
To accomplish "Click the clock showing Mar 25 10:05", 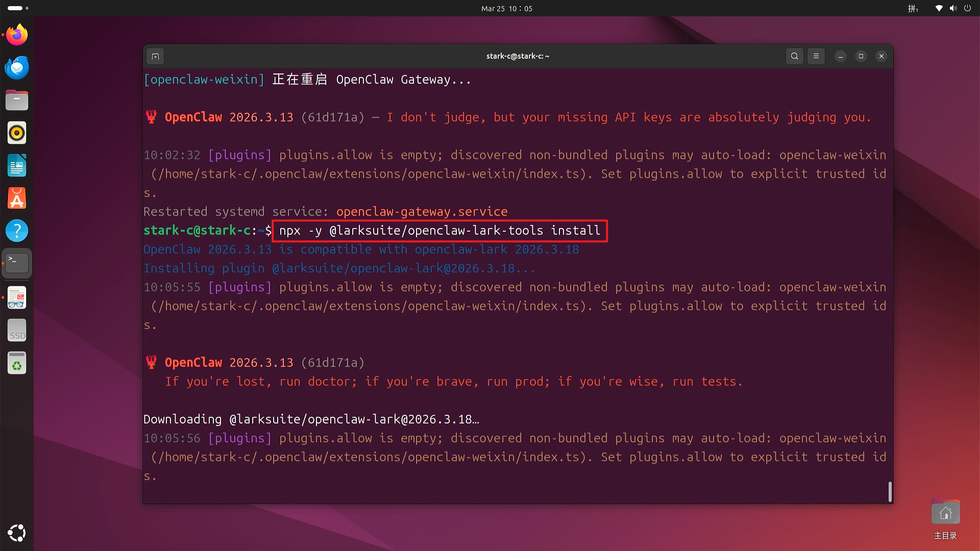I will pyautogui.click(x=506, y=8).
